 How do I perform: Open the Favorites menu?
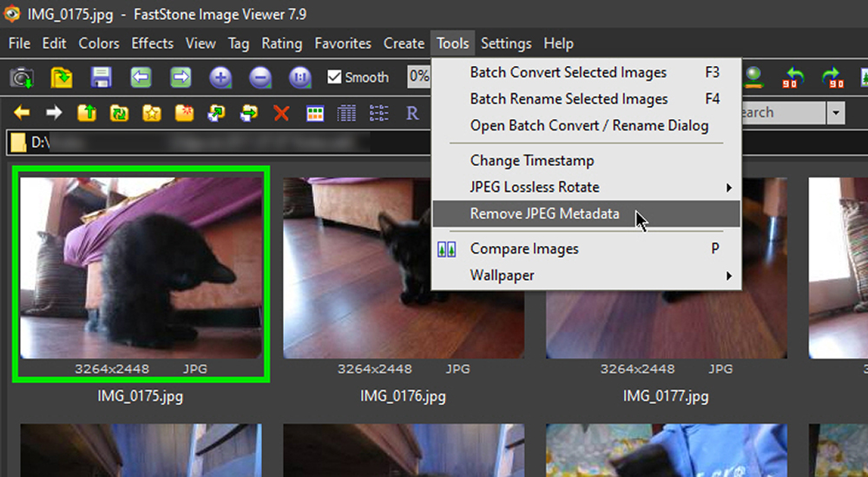point(343,43)
